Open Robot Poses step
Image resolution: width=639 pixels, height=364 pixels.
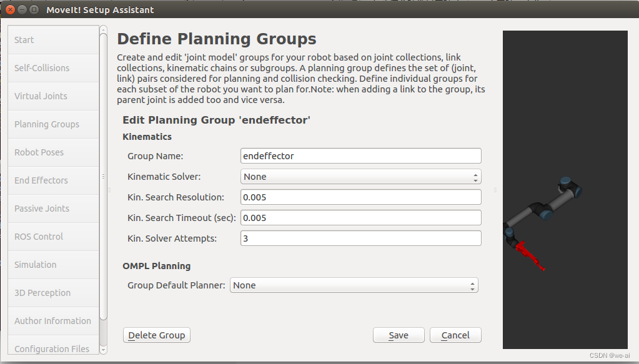tap(53, 152)
